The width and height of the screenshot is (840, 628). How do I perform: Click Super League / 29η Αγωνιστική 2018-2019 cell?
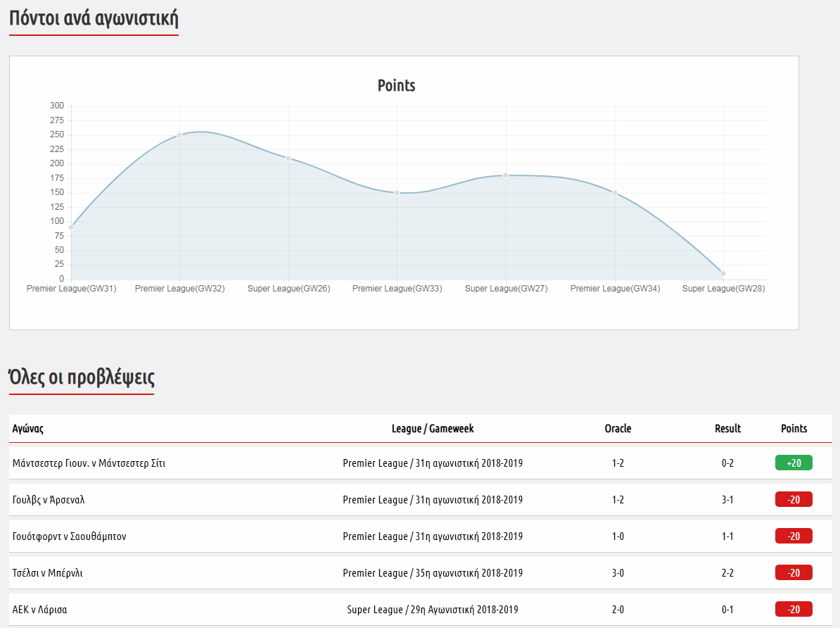[433, 610]
